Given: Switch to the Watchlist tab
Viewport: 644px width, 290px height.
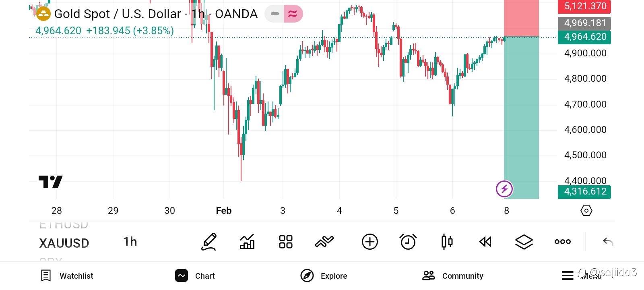Looking at the screenshot, I should (68, 276).
